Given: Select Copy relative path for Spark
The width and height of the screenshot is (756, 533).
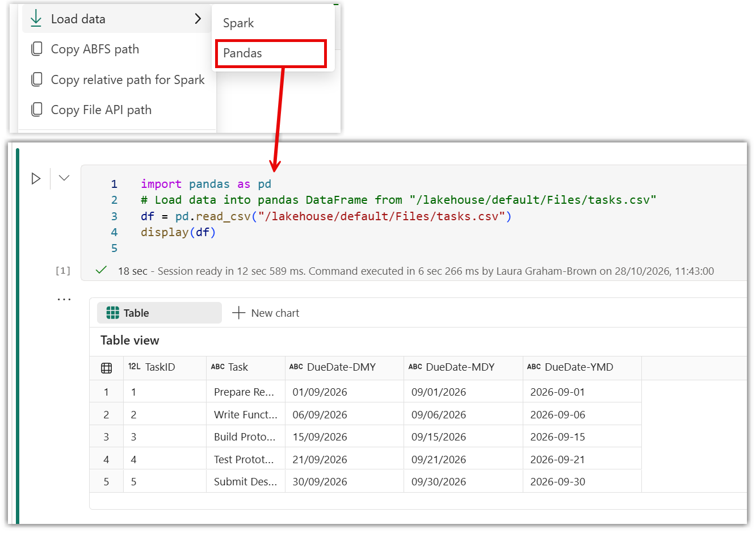Looking at the screenshot, I should (118, 79).
